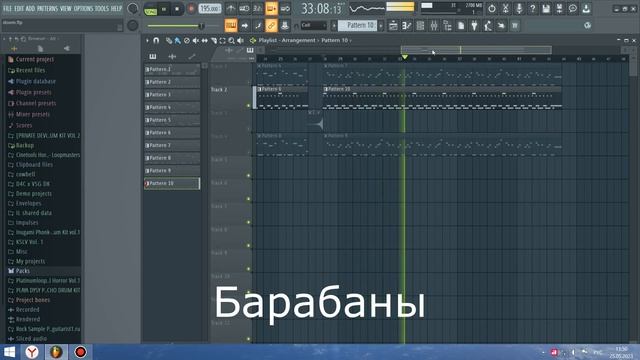This screenshot has width=640, height=360.
Task: Open the OPTIONS menu
Action: 83,9
